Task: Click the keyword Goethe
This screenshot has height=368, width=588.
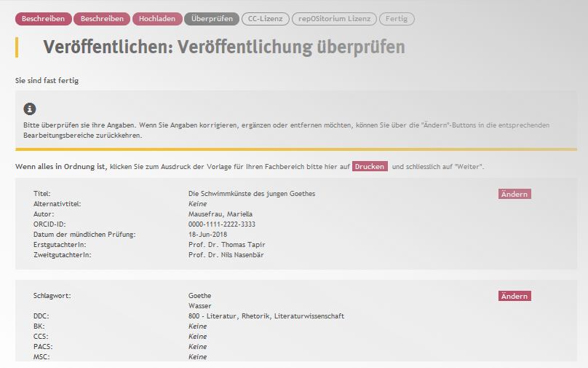Action: pos(200,296)
